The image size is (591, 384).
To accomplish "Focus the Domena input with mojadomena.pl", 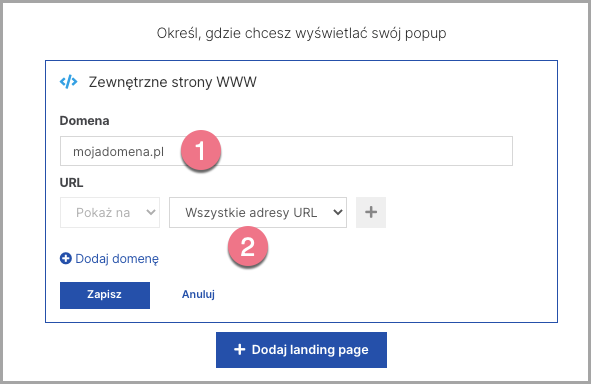I will pos(286,151).
